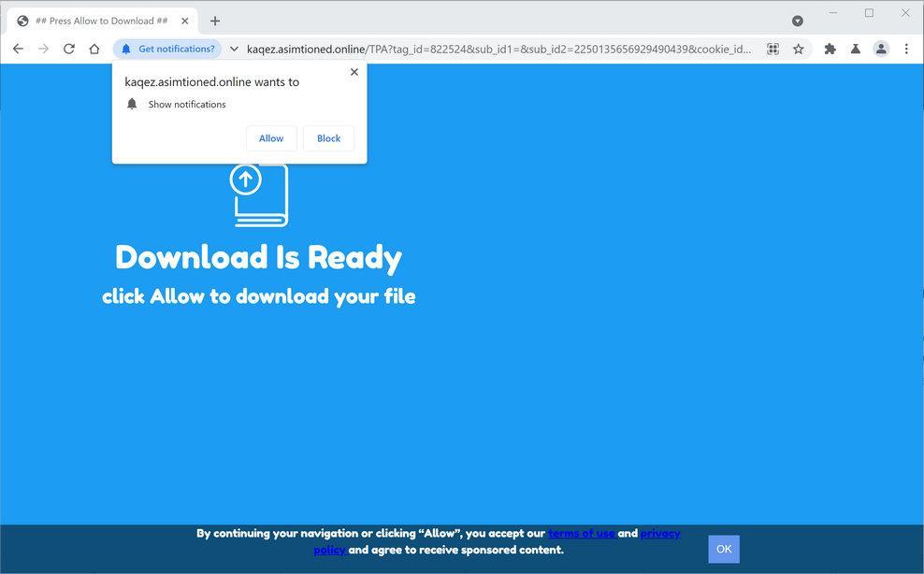
Task: Open the media download circle dropdown
Action: click(x=797, y=20)
